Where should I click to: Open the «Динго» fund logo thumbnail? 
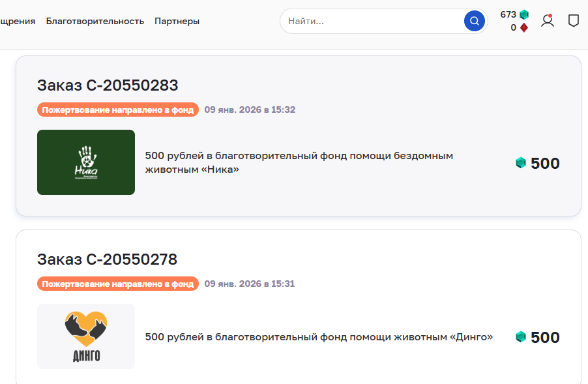click(x=86, y=336)
